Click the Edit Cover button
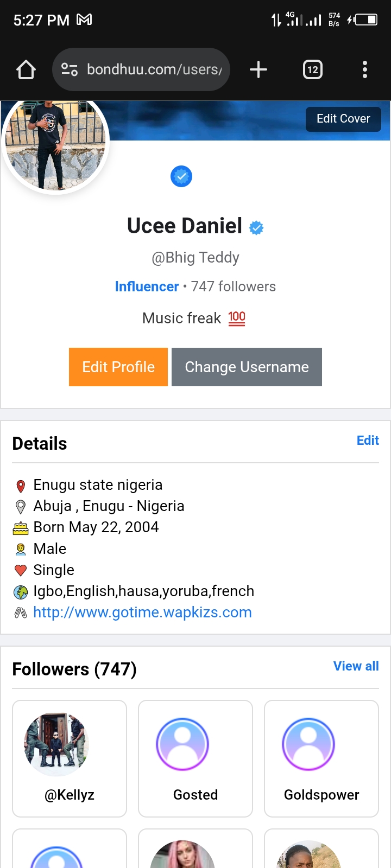 point(343,119)
